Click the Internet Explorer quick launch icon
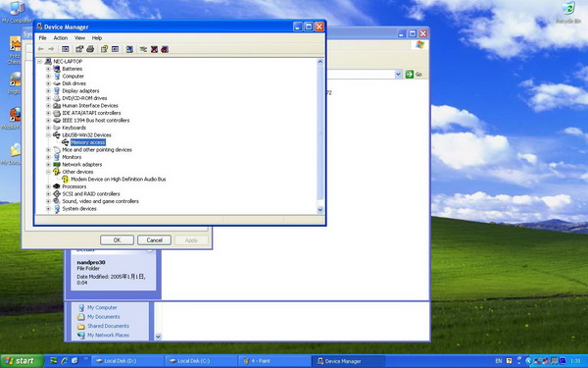This screenshot has height=368, width=588. click(x=64, y=361)
